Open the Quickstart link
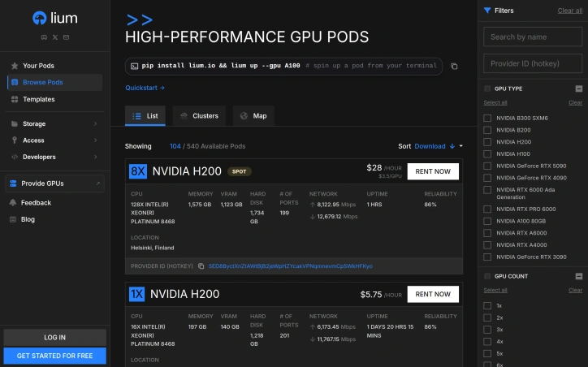The height and width of the screenshot is (367, 588). pos(145,88)
